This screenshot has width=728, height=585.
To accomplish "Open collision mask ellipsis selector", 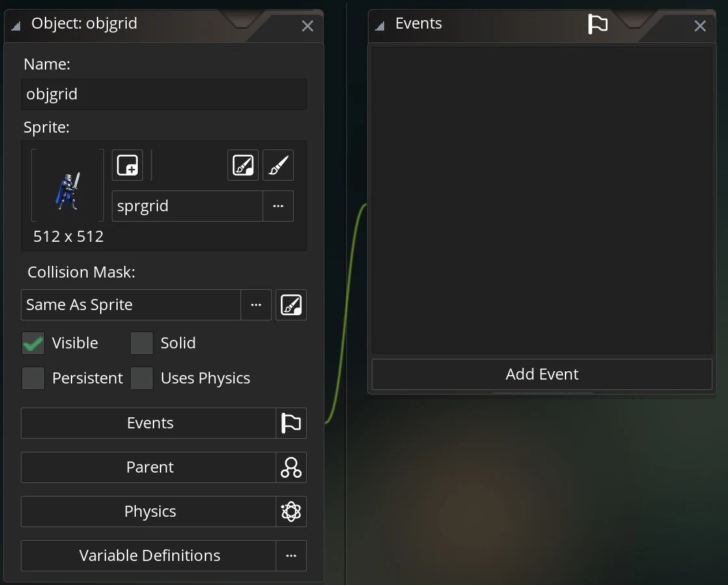I will click(256, 305).
